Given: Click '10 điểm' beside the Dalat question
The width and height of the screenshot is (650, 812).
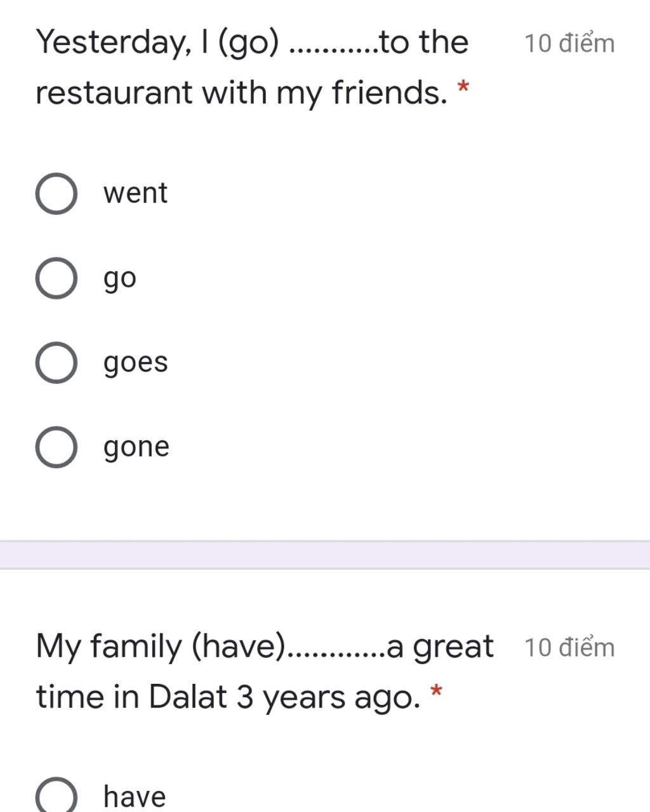Looking at the screenshot, I should [x=569, y=648].
